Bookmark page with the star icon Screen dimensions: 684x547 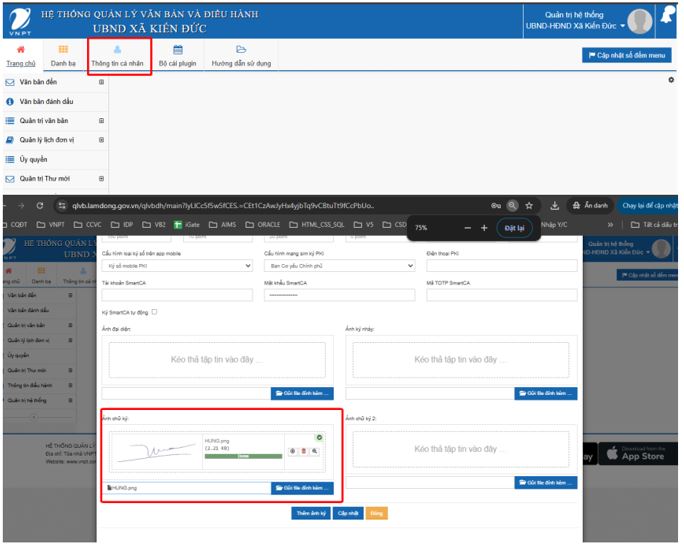point(529,206)
